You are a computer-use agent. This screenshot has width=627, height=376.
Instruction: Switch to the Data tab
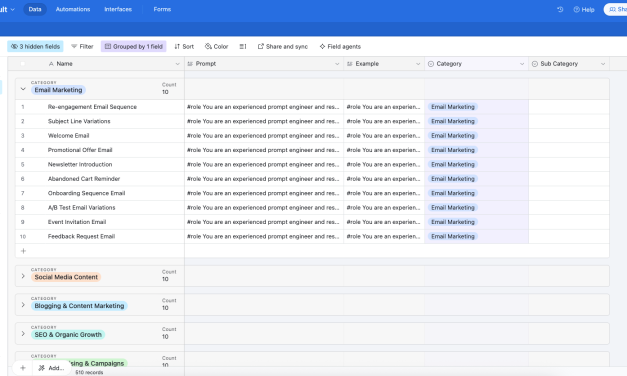click(35, 9)
